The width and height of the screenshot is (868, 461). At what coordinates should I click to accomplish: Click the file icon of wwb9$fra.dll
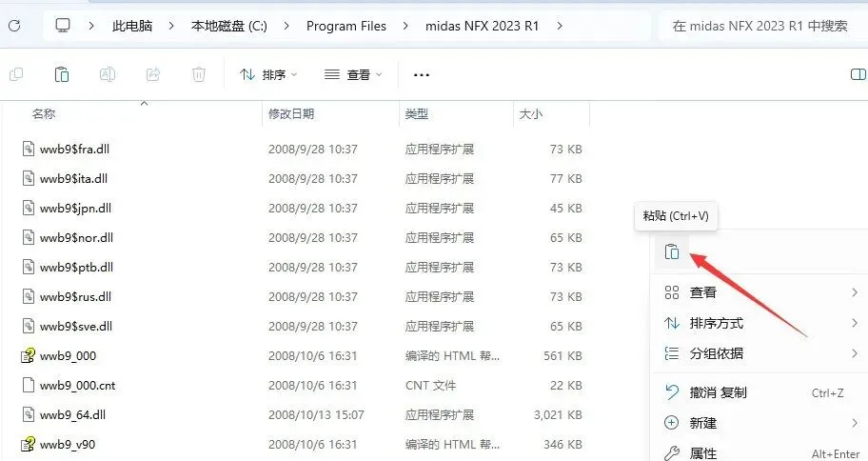29,149
